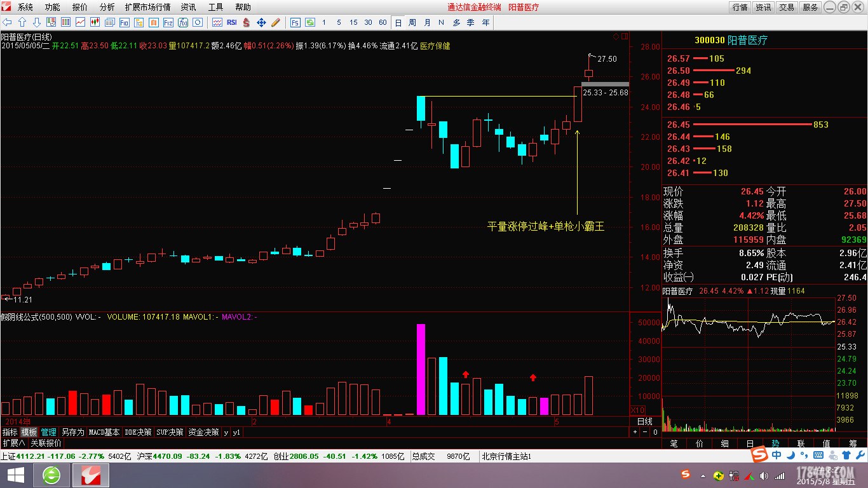Image resolution: width=868 pixels, height=488 pixels.
Task: Select the yearly 年 period
Action: coord(485,22)
